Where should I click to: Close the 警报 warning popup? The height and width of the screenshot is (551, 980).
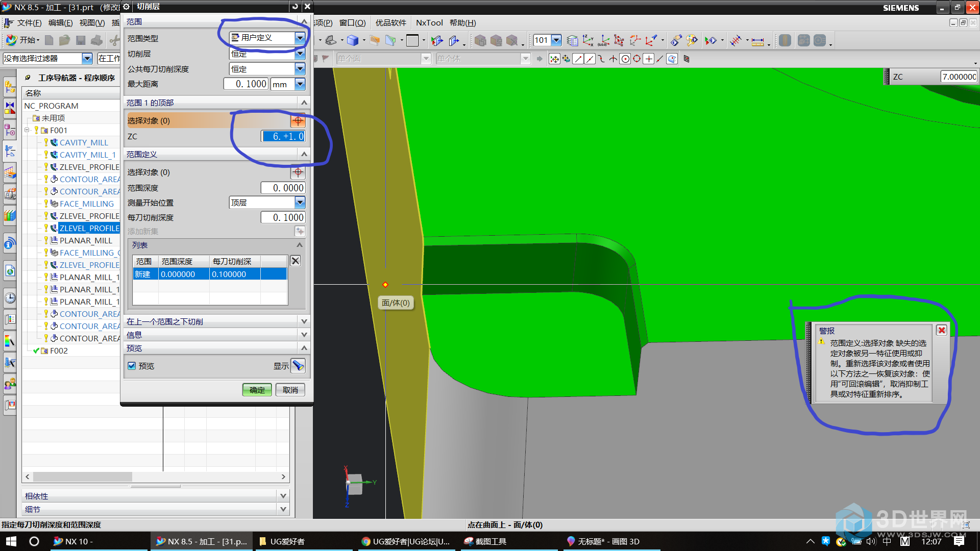pos(942,330)
